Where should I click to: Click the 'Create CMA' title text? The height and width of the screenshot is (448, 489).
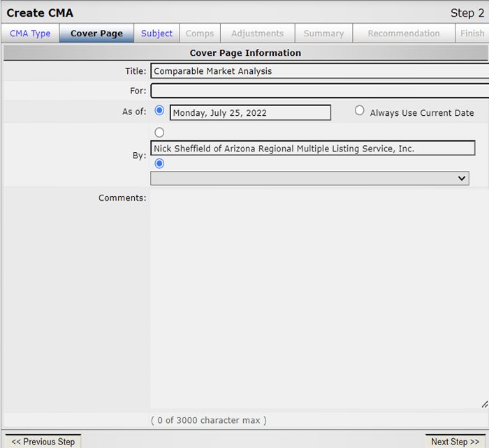pyautogui.click(x=40, y=13)
